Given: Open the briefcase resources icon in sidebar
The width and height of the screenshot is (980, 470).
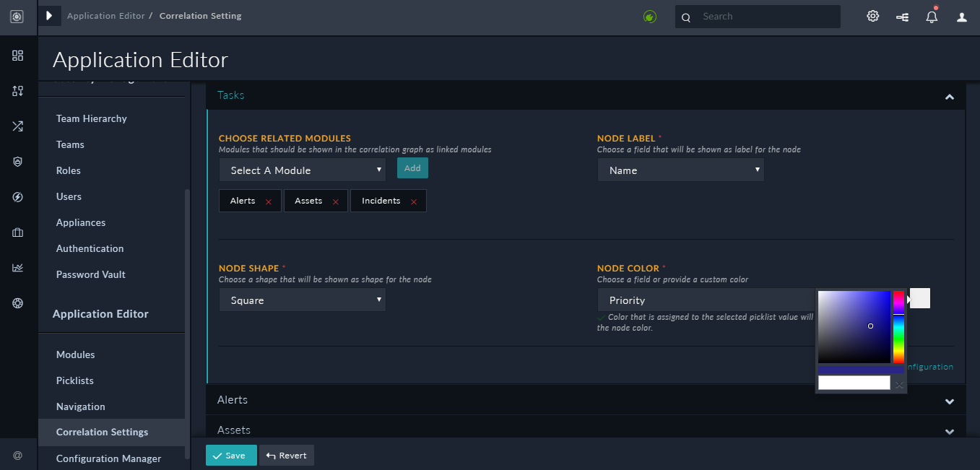Looking at the screenshot, I should 17,232.
